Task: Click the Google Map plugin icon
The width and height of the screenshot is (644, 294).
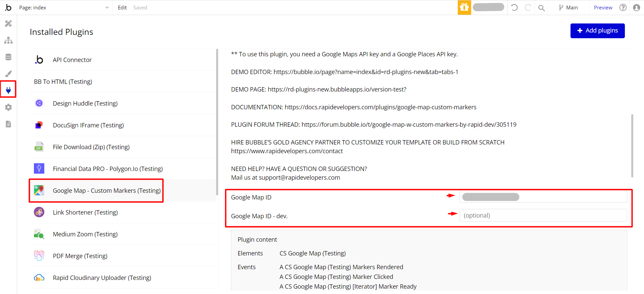Action: click(x=39, y=190)
